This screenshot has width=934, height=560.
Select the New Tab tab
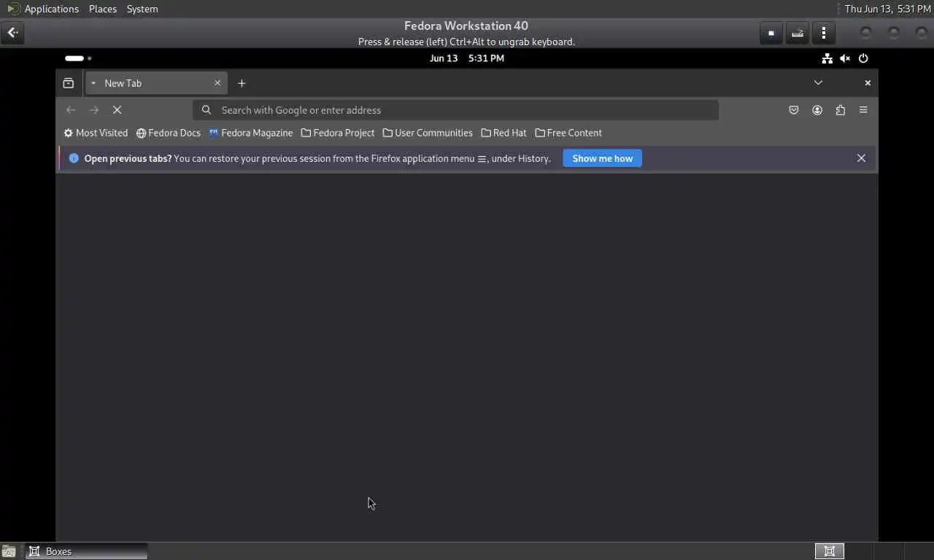(156, 83)
